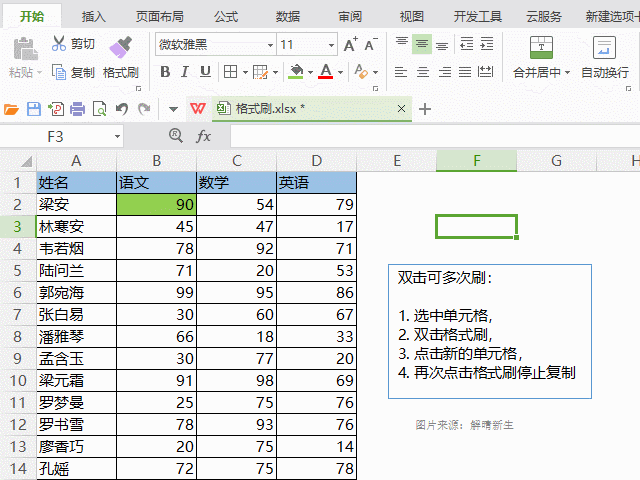Increase indent icon
Image resolution: width=640 pixels, height=480 pixels.
pos(487,43)
